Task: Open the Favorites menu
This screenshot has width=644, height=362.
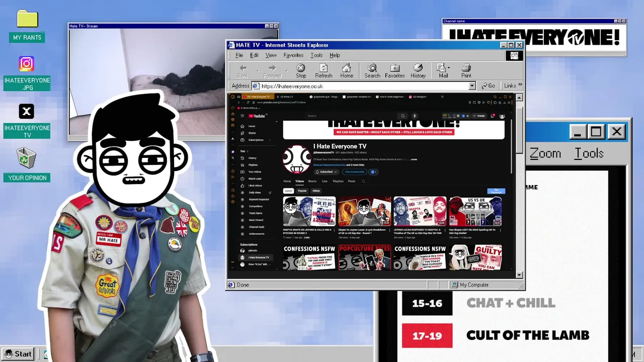Action: (293, 55)
